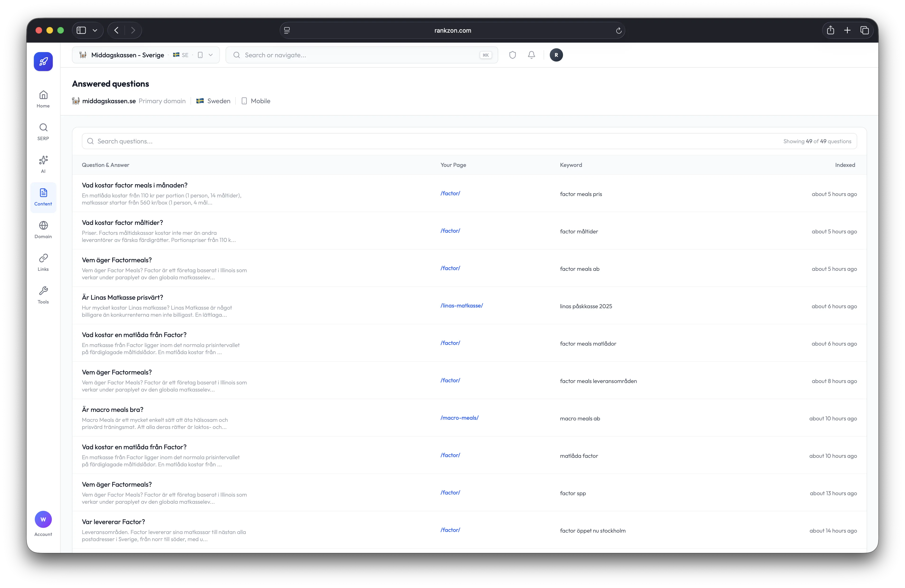Viewport: 905px width, 588px height.
Task: Toggle the Safari sidebar
Action: pos(81,31)
